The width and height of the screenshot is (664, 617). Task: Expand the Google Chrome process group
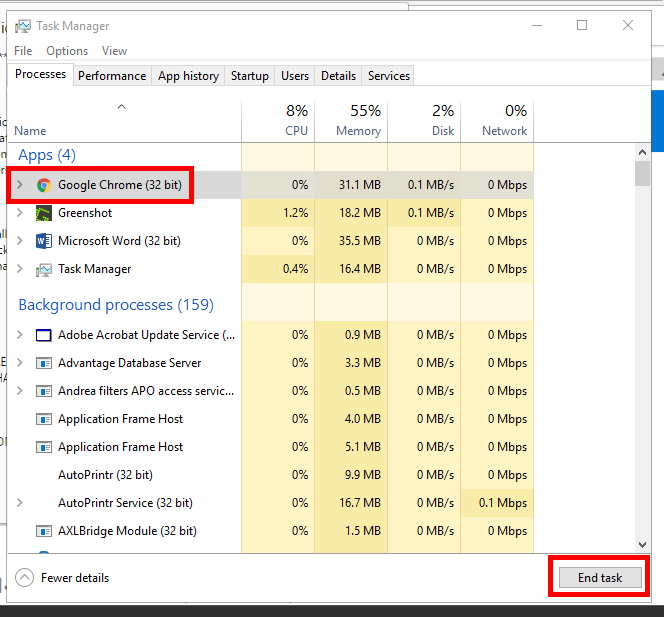(19, 185)
